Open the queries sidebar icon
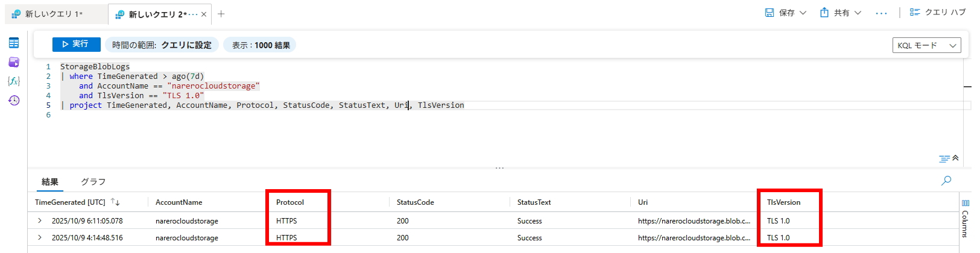This screenshot has height=253, width=980. coord(14,62)
